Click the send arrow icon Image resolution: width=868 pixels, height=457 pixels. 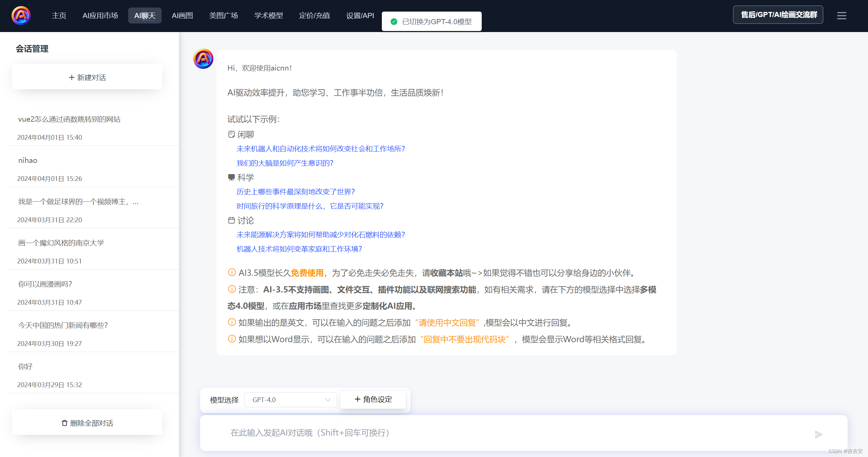click(x=819, y=434)
